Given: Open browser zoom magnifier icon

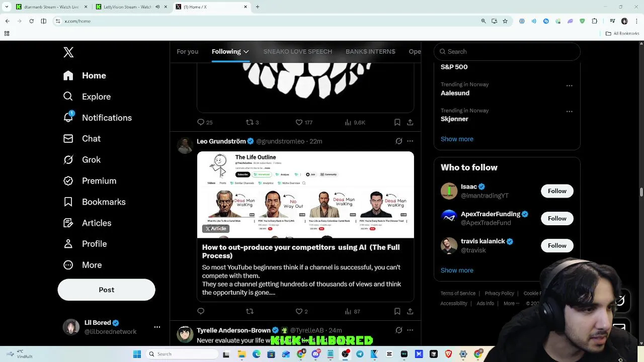Looking at the screenshot, I should (x=484, y=21).
